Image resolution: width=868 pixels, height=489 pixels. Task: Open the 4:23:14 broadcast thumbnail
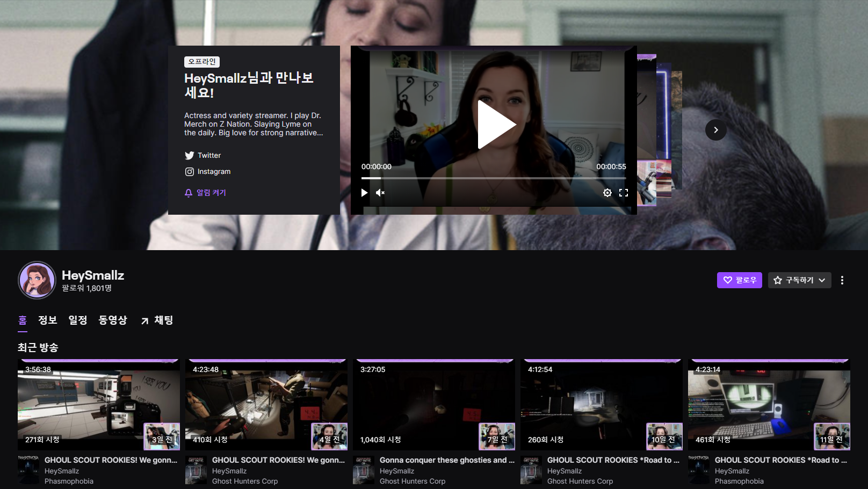769,405
